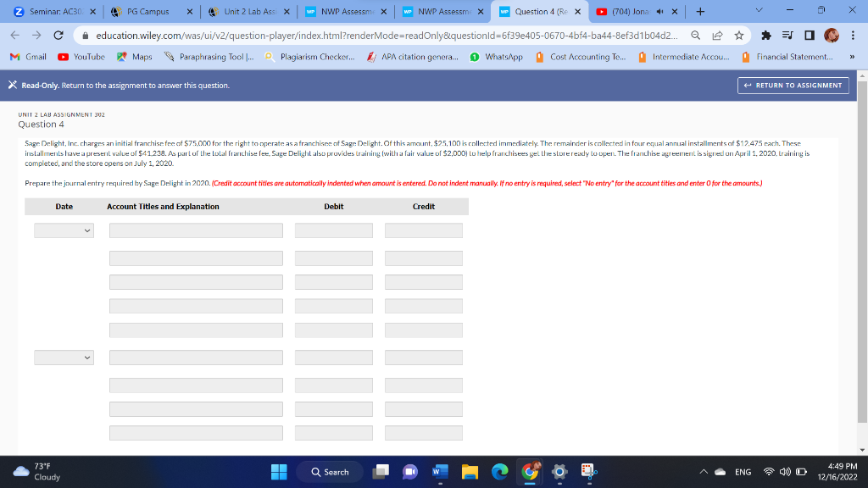Open the Intermediate Accounting bookmark

tap(684, 57)
